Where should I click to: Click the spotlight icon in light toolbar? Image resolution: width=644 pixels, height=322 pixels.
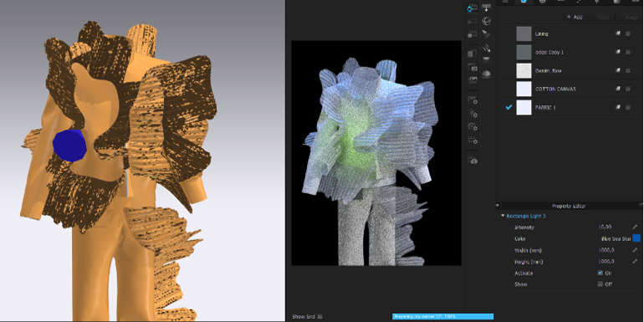[x=486, y=33]
